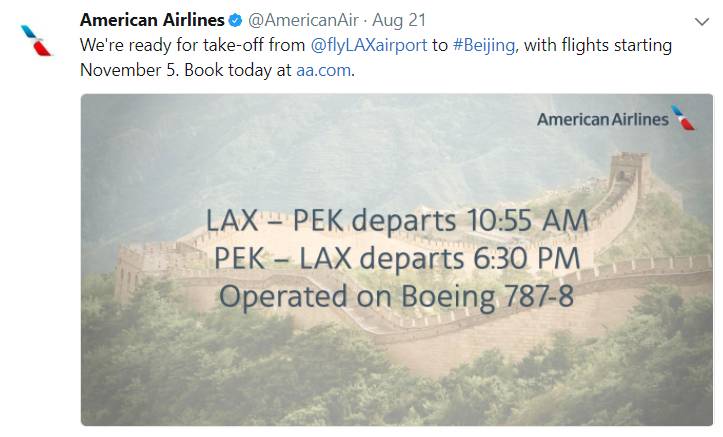Click "Operated on Boeing 787-8" text

pyautogui.click(x=397, y=296)
